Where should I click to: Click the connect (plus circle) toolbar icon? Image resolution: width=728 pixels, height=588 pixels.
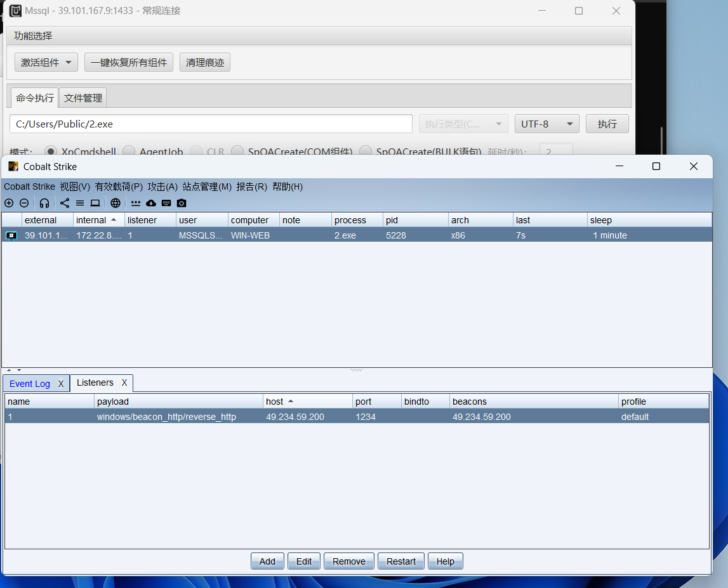(x=9, y=203)
